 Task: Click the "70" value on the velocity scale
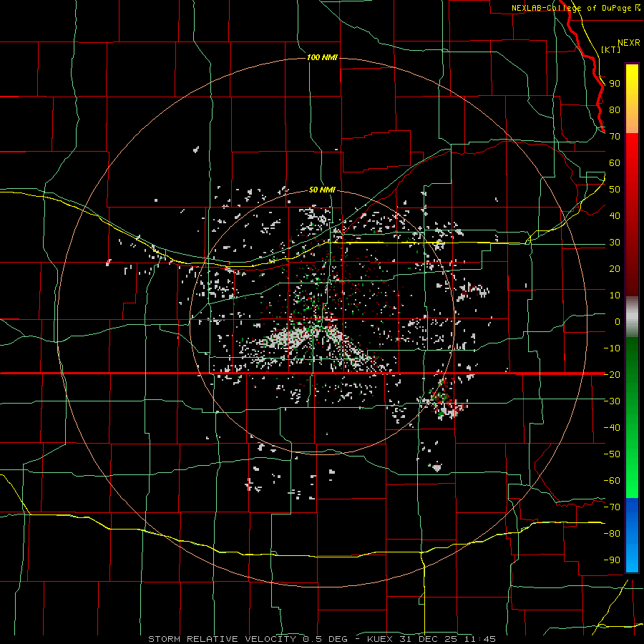pyautogui.click(x=615, y=137)
